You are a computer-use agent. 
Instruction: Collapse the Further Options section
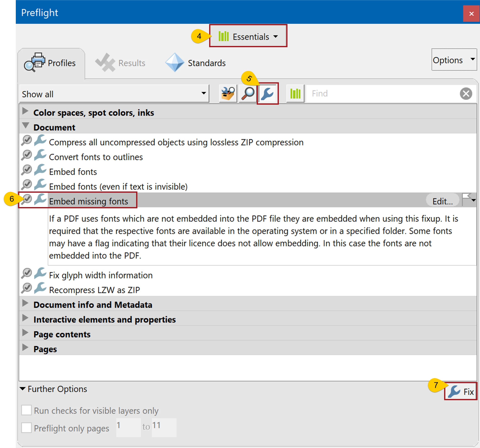click(x=23, y=389)
